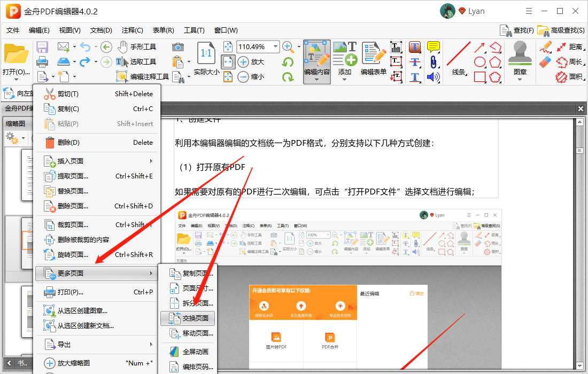The height and width of the screenshot is (374, 588).
Task: Click the Area (面积) measure tool
Action: coord(570,77)
